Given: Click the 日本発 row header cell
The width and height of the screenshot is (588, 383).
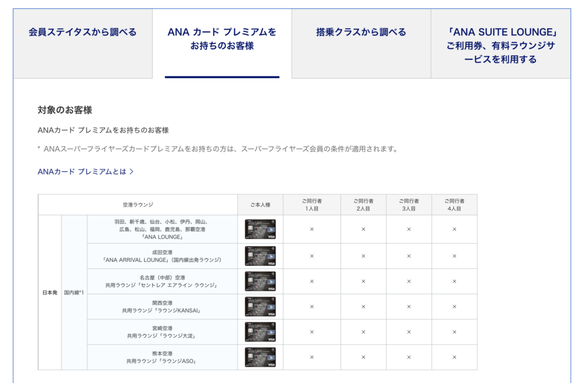Looking at the screenshot, I should pos(49,292).
